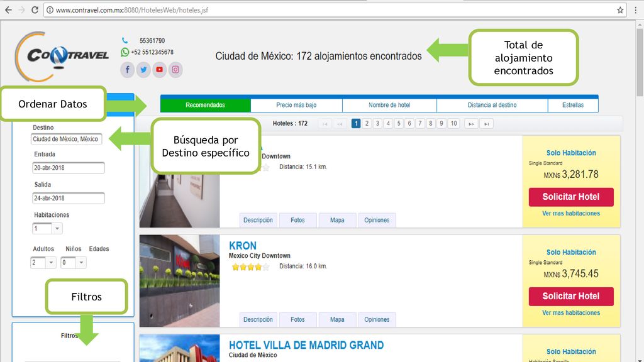This screenshot has width=644, height=362.
Task: Go back in browser history
Action: tap(8, 10)
